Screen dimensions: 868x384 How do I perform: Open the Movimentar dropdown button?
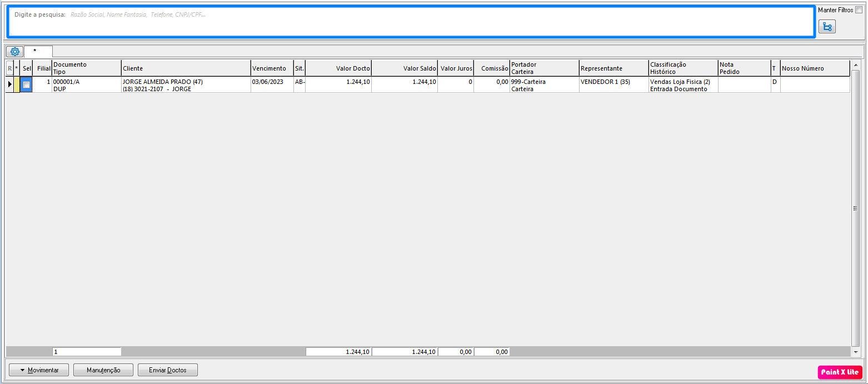(38, 370)
